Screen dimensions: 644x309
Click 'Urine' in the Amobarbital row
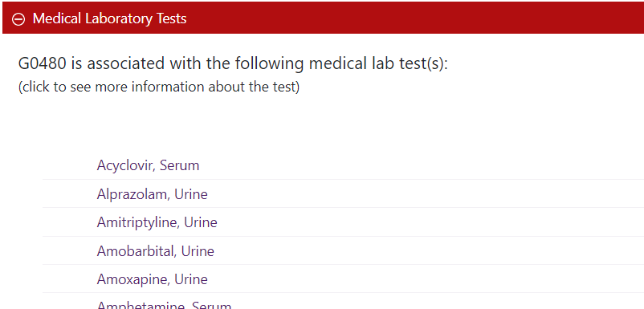click(x=198, y=250)
